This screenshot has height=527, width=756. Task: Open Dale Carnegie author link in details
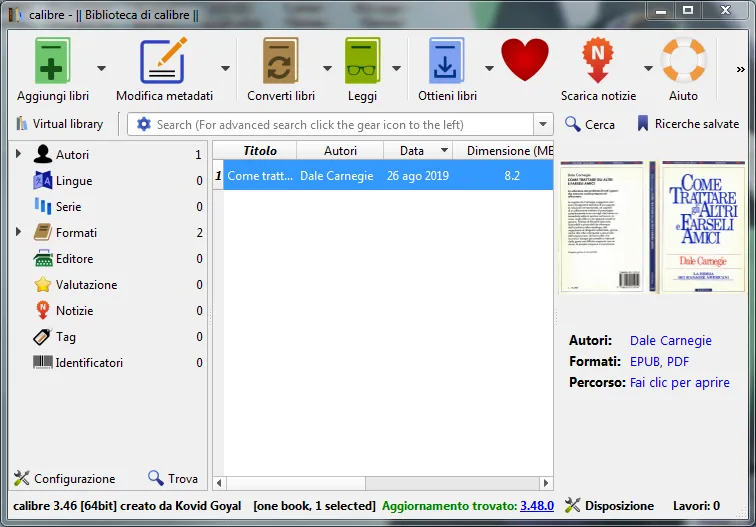pyautogui.click(x=671, y=340)
